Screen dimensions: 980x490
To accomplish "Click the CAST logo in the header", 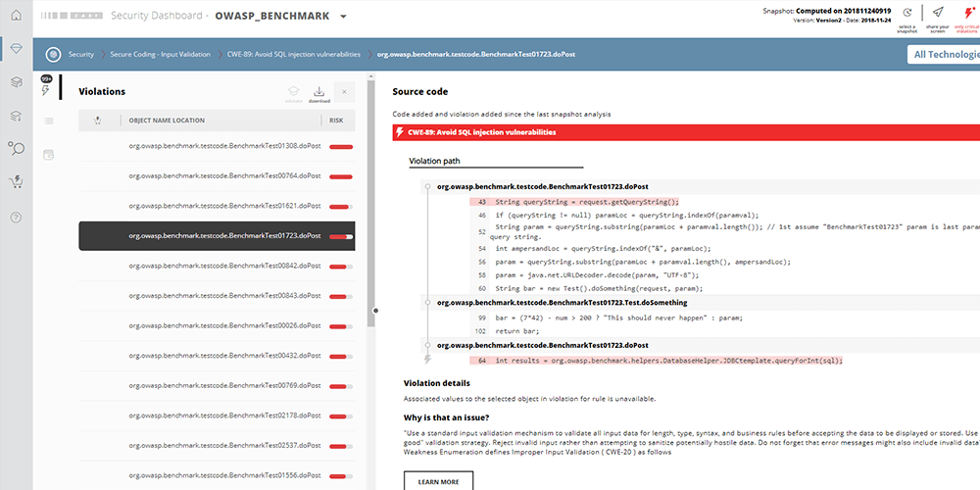I will point(70,17).
